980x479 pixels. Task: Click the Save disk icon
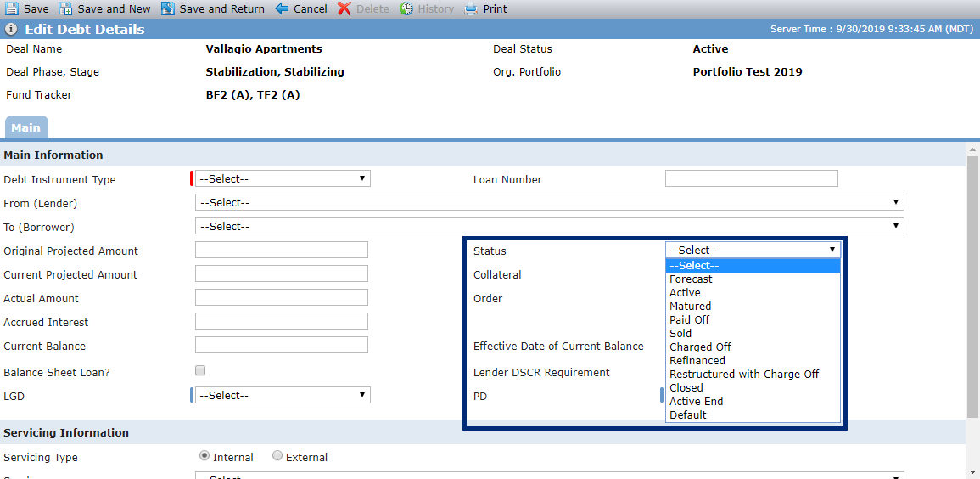12,8
